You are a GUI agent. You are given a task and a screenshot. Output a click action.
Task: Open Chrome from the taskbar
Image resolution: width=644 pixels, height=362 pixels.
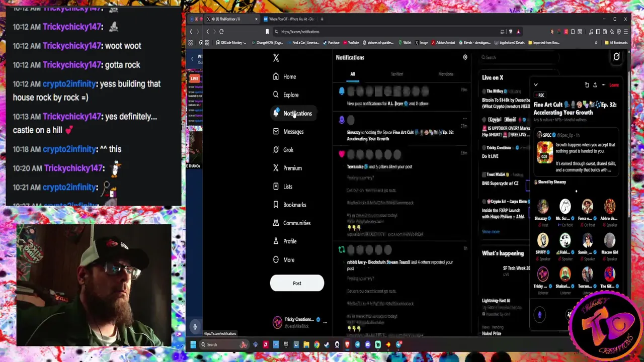pyautogui.click(x=316, y=344)
